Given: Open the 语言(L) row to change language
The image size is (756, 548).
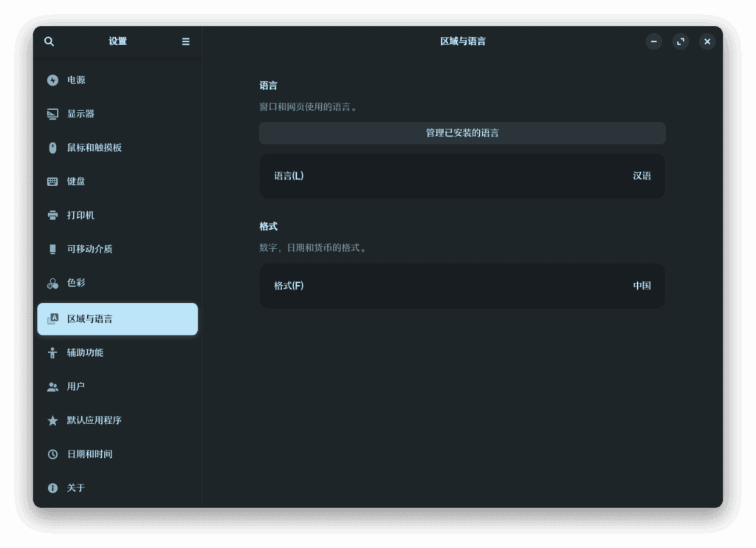Looking at the screenshot, I should point(461,176).
